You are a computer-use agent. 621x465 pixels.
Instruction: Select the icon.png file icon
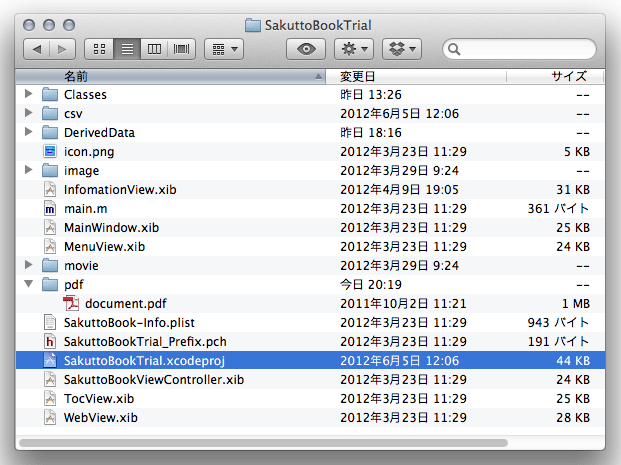(50, 151)
